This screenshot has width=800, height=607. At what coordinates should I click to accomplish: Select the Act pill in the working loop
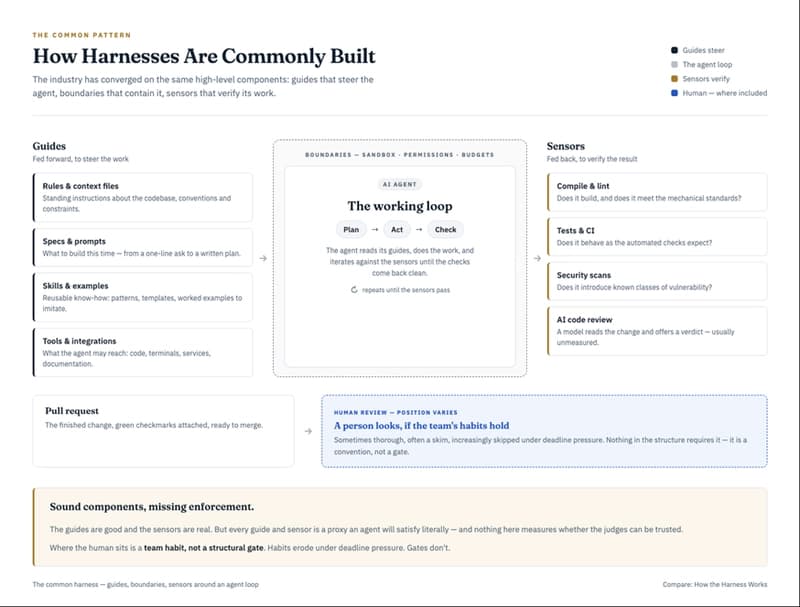pyautogui.click(x=397, y=230)
